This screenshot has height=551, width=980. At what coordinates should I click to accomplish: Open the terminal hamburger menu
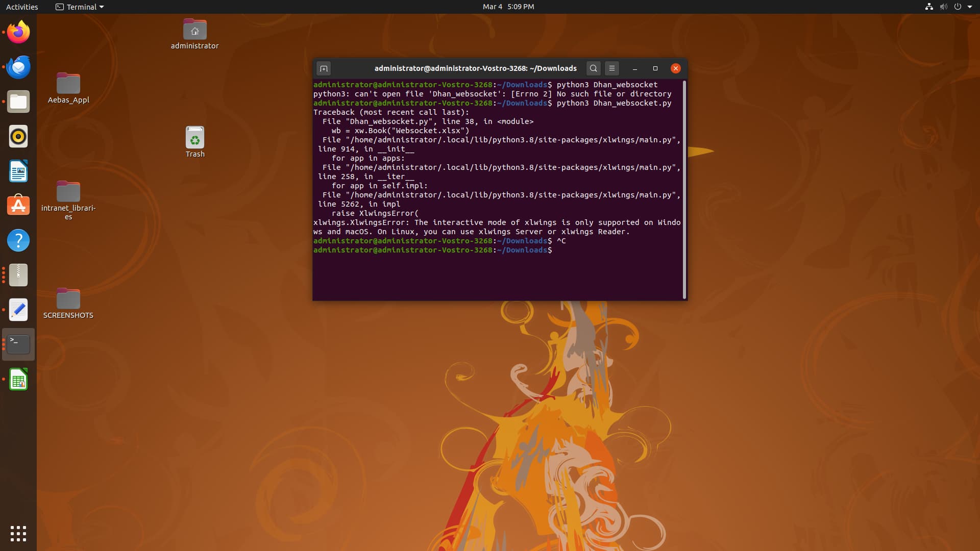[612, 68]
